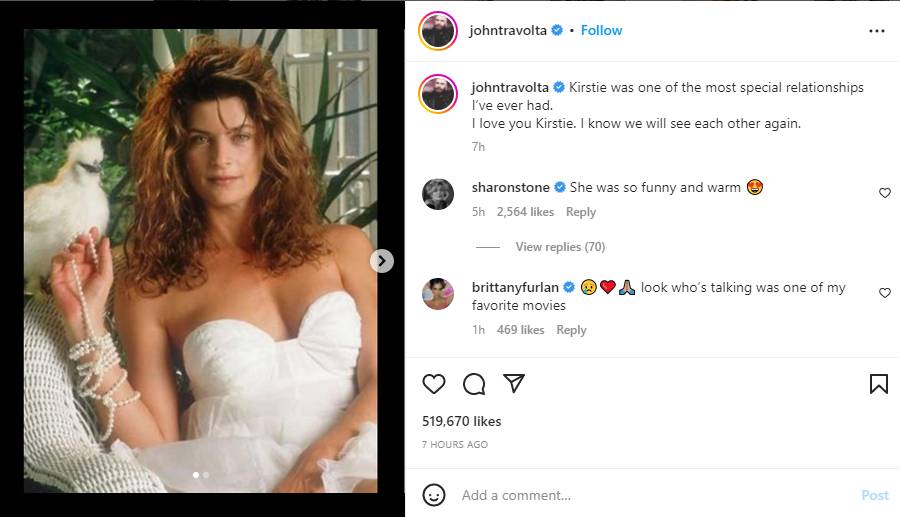The height and width of the screenshot is (517, 900).
Task: Share post via paper plane icon
Action: (514, 384)
